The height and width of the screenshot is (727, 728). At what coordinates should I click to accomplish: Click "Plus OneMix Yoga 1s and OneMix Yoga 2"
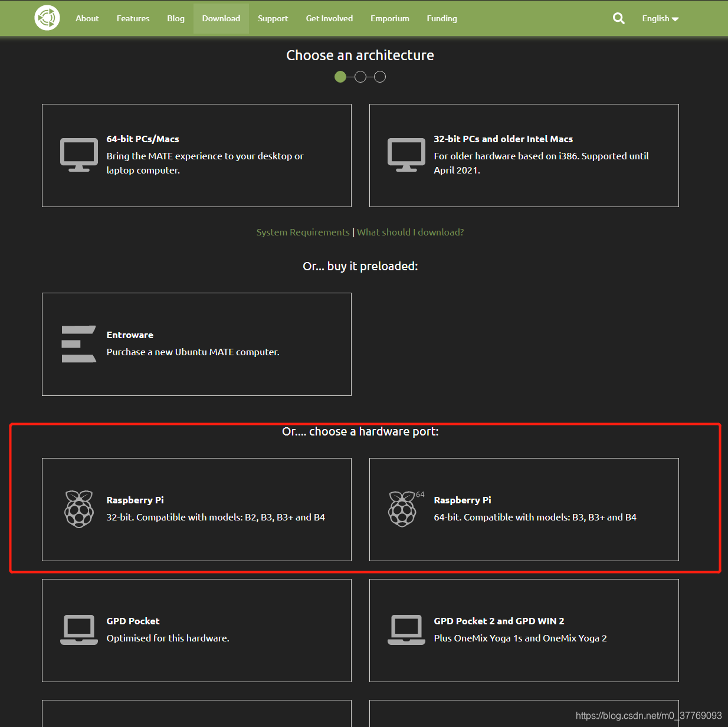tap(520, 638)
